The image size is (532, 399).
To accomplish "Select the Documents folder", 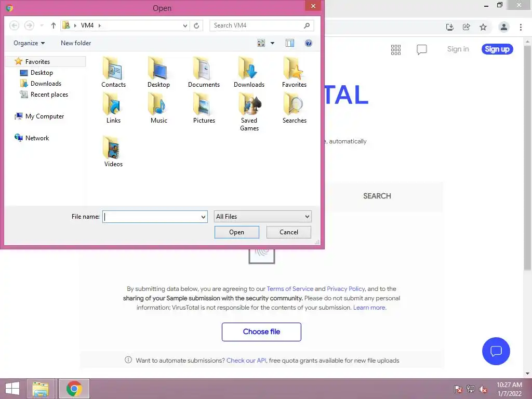I will tap(204, 72).
